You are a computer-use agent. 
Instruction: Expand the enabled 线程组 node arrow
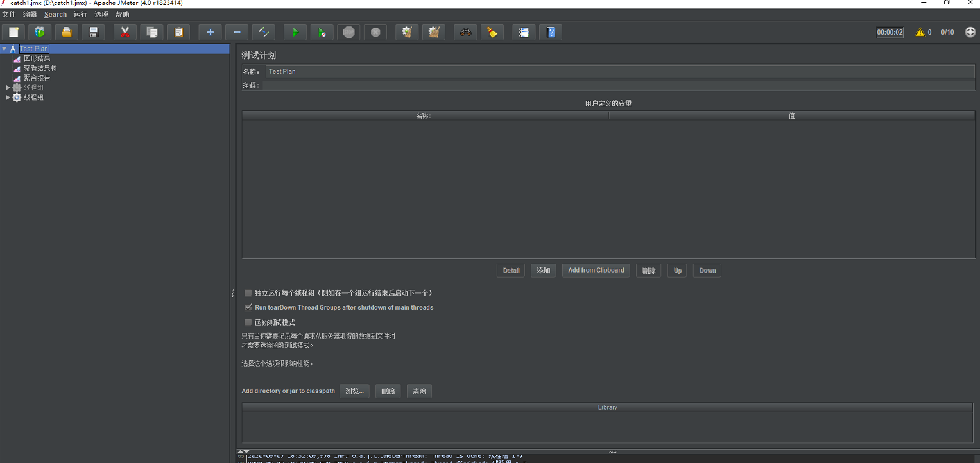(8, 97)
